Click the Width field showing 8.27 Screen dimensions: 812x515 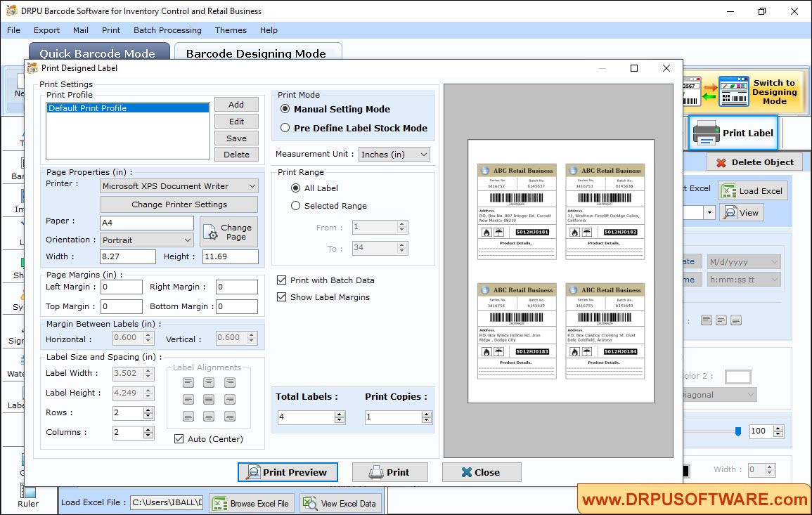(127, 256)
